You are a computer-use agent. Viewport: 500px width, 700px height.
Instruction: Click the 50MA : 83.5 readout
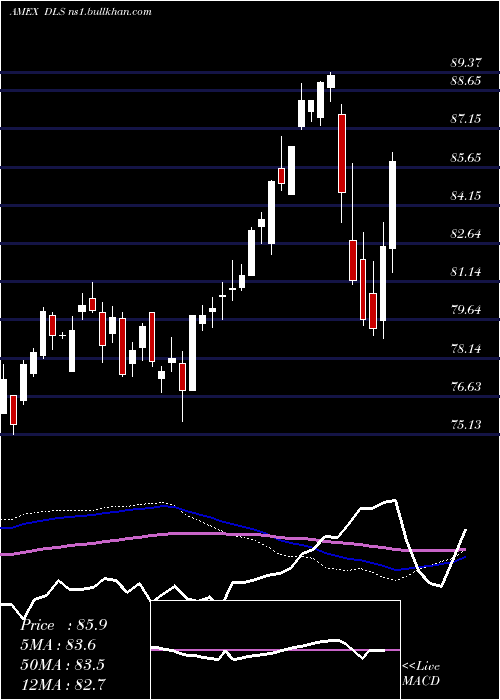pos(62,664)
